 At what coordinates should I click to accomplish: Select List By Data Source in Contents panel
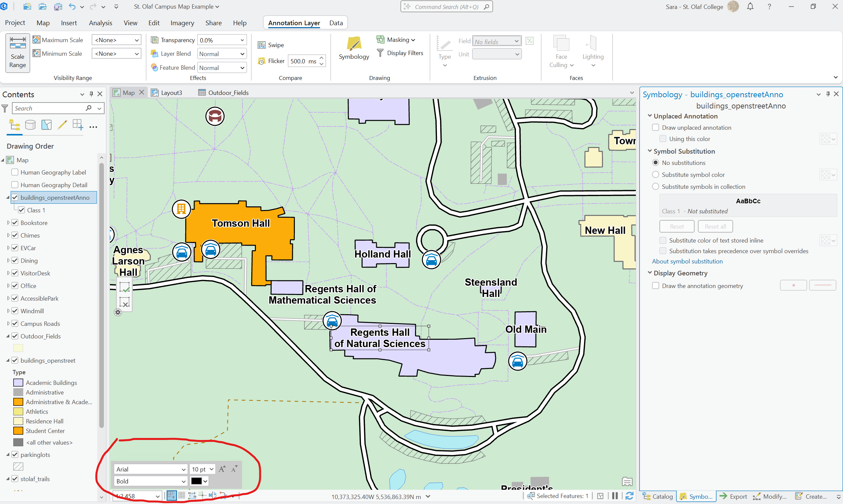30,125
